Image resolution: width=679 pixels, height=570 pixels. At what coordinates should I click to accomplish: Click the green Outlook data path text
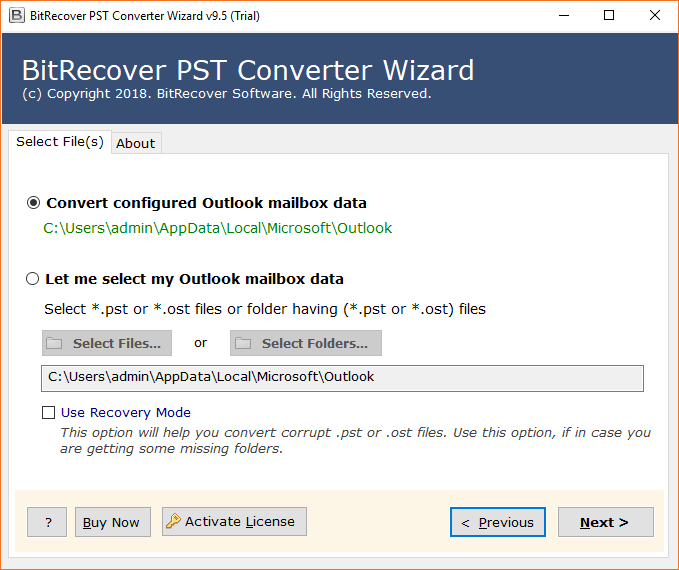(217, 228)
